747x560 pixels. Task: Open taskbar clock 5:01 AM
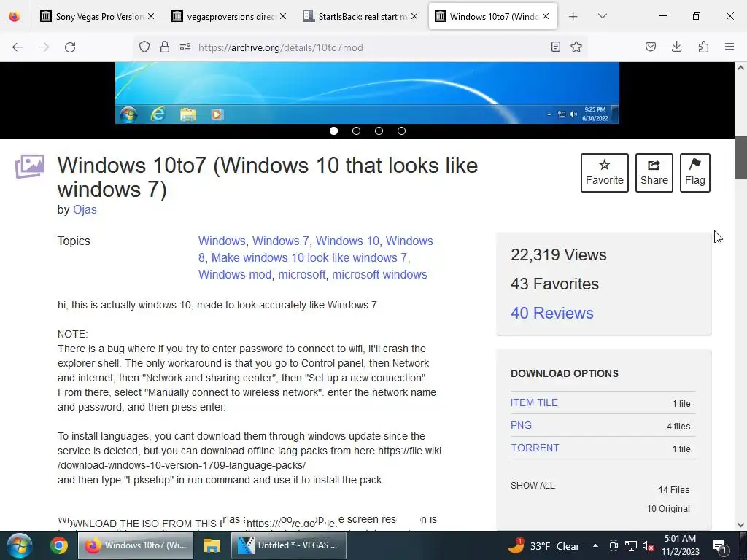(681, 545)
